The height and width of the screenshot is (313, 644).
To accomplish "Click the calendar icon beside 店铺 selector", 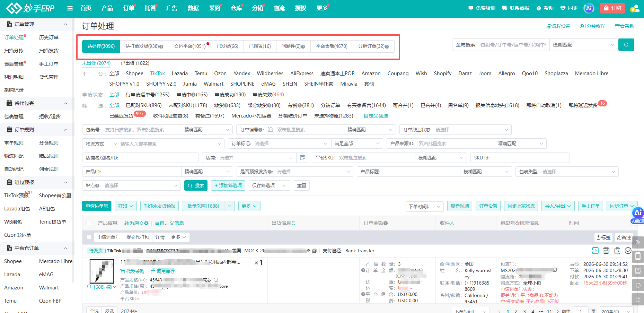I will coord(302,158).
